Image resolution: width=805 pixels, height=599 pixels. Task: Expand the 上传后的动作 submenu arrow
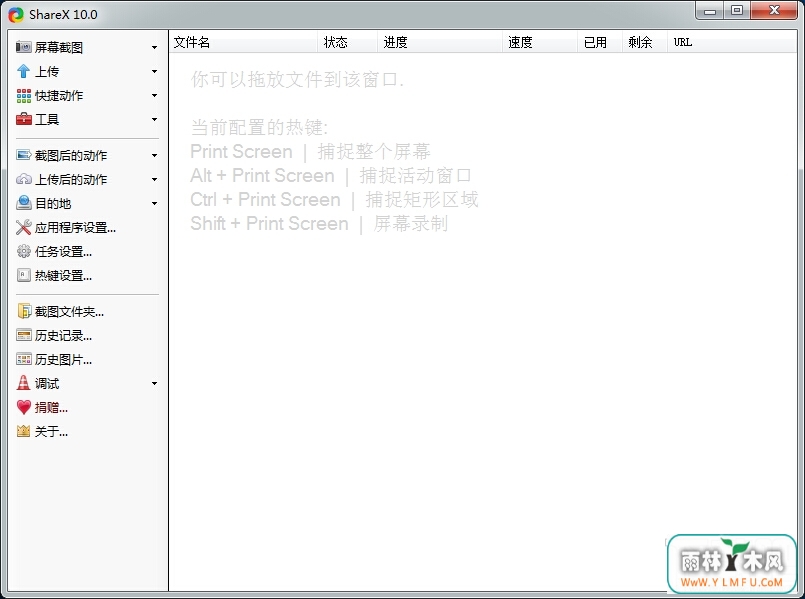coord(154,180)
